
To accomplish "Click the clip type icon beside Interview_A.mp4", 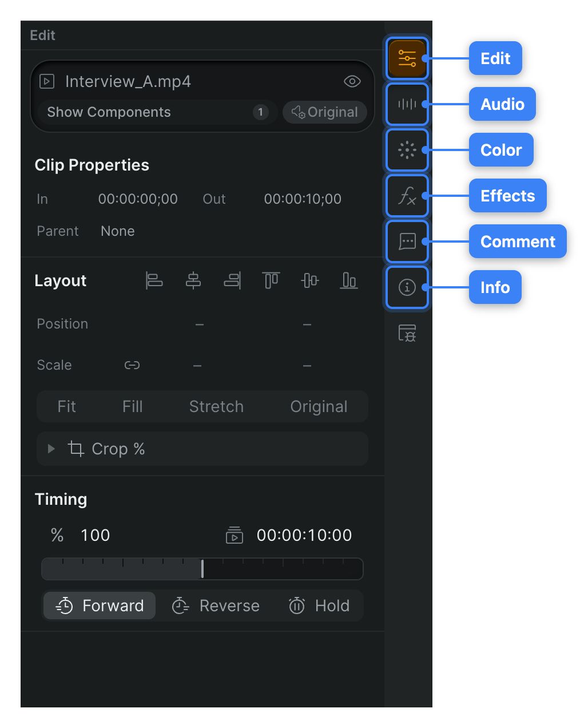I will (47, 81).
